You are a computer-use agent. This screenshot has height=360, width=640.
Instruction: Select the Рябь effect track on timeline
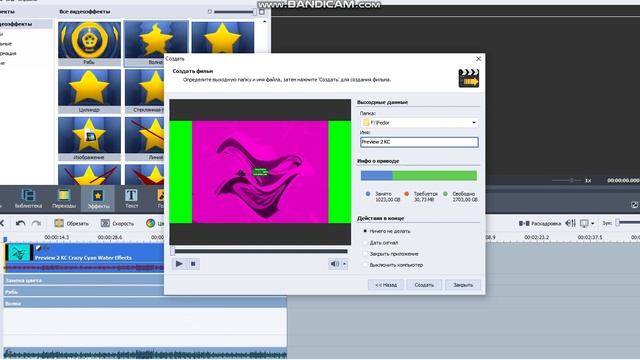(x=84, y=292)
